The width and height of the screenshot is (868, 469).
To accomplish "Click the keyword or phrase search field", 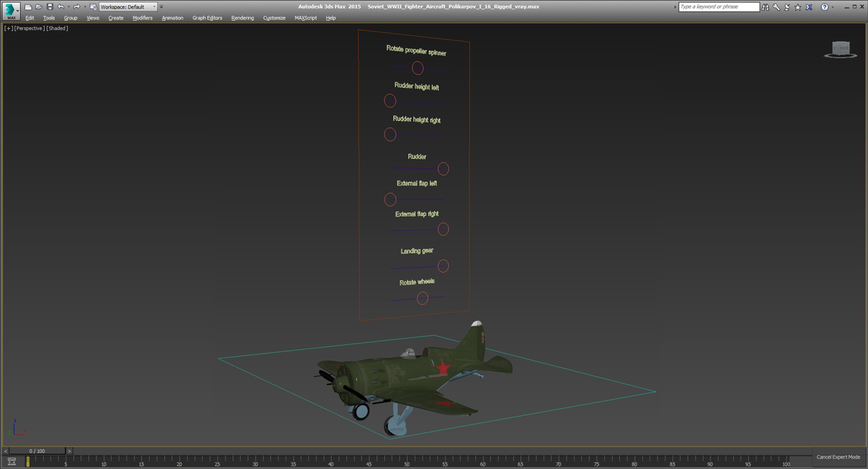I will (x=719, y=7).
